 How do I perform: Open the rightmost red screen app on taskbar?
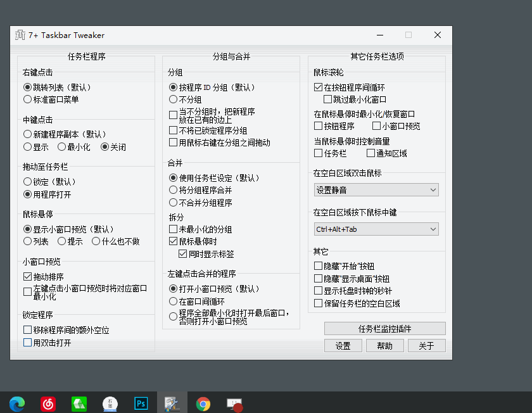point(234,403)
